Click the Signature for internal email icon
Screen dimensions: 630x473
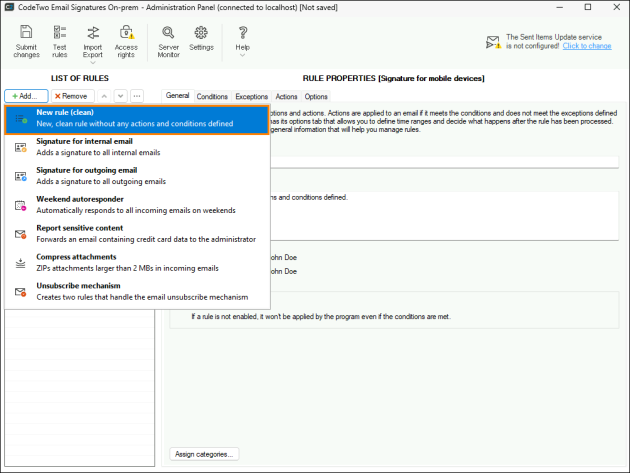click(21, 147)
